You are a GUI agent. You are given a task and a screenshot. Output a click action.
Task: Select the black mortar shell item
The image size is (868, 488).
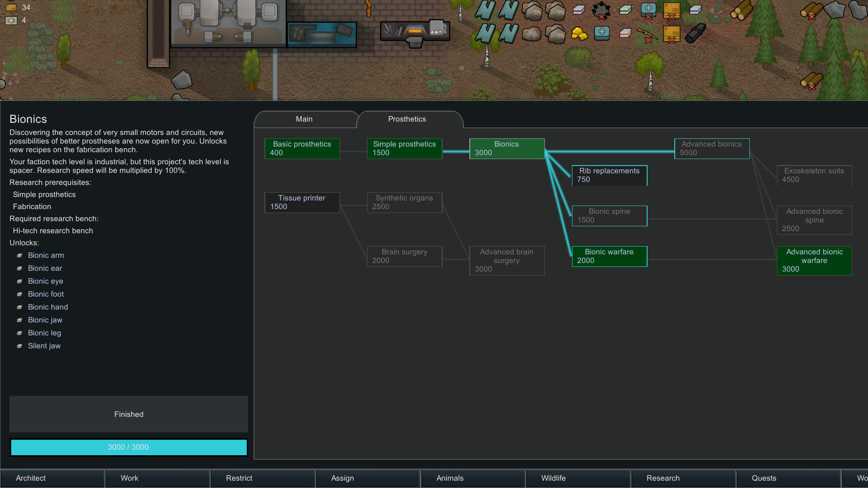[695, 33]
